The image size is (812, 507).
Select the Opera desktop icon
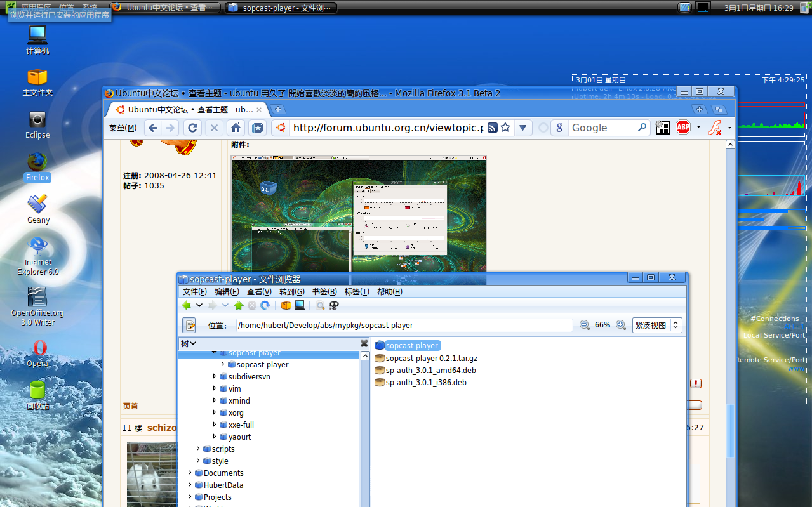[37, 353]
